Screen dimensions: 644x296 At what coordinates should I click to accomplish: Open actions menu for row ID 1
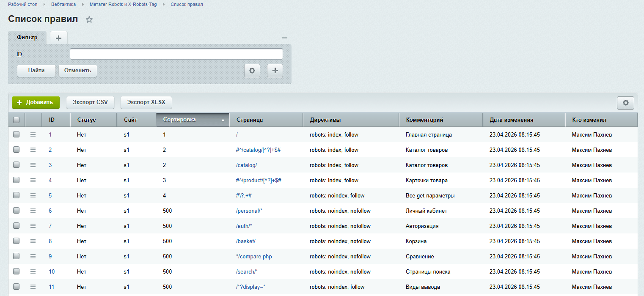[x=33, y=134]
